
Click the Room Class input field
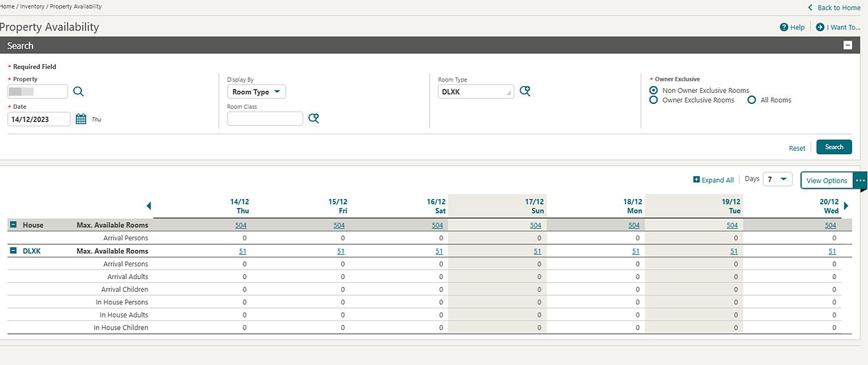[x=265, y=118]
